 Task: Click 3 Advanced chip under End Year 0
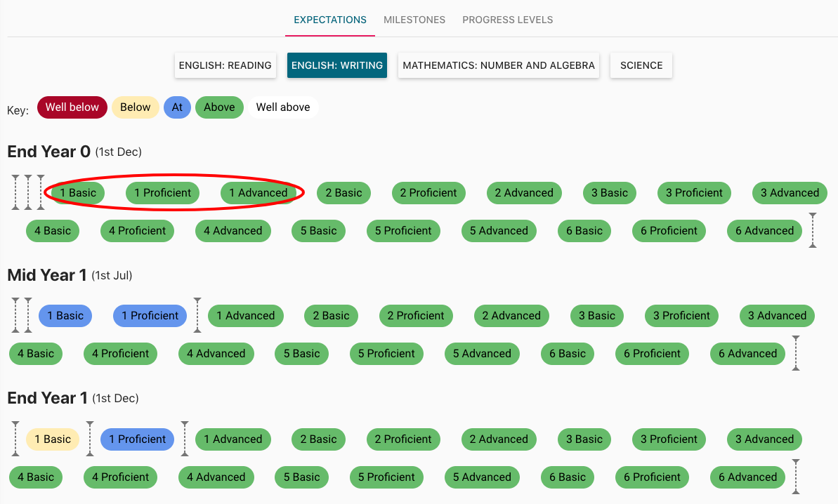click(790, 193)
